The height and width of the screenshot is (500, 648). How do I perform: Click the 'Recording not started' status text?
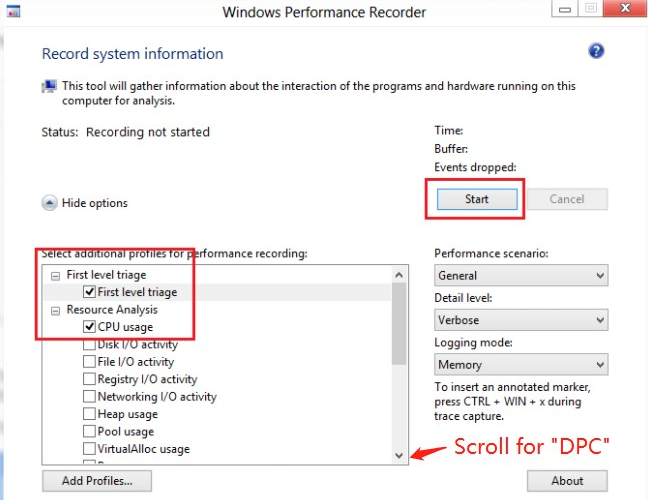pyautogui.click(x=148, y=132)
